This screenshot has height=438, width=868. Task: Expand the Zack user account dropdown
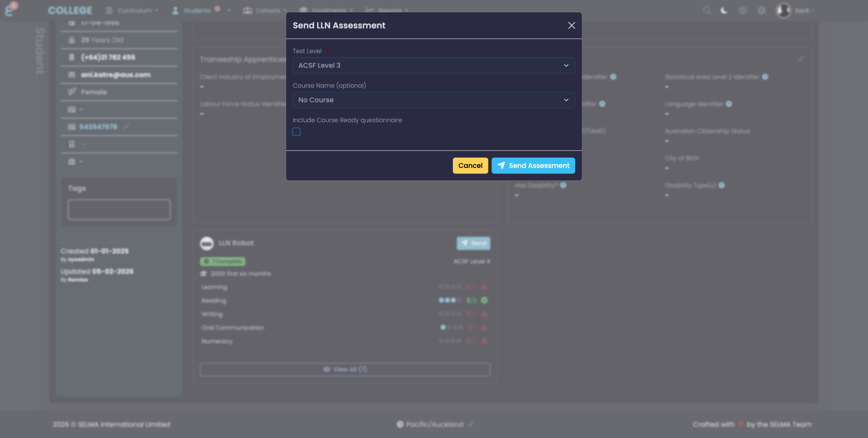[803, 10]
